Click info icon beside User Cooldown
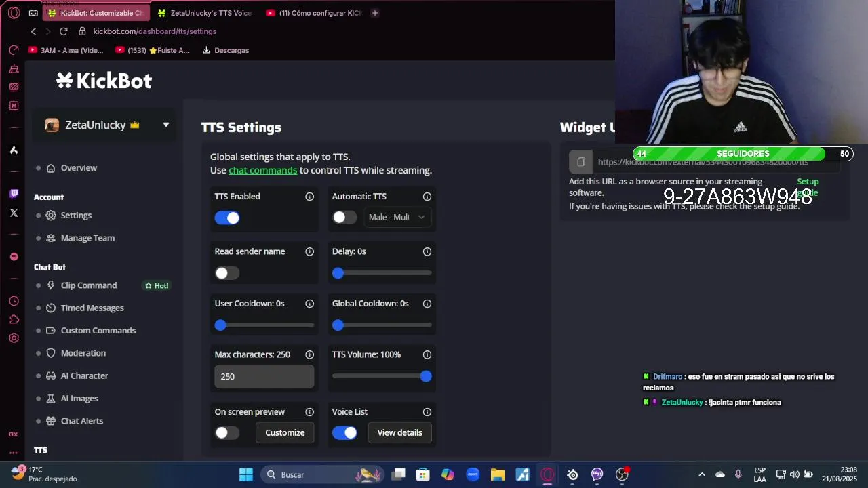 pyautogui.click(x=309, y=304)
